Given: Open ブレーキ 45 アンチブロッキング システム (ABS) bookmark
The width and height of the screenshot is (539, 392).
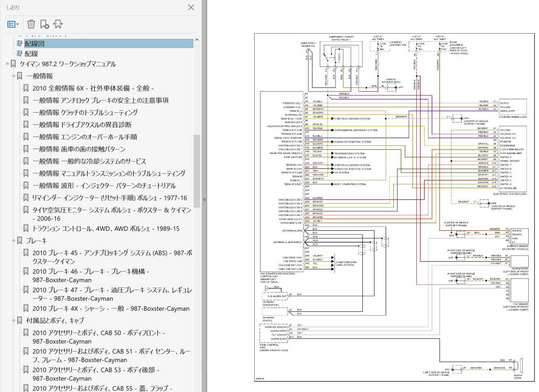Looking at the screenshot, I should tap(112, 256).
